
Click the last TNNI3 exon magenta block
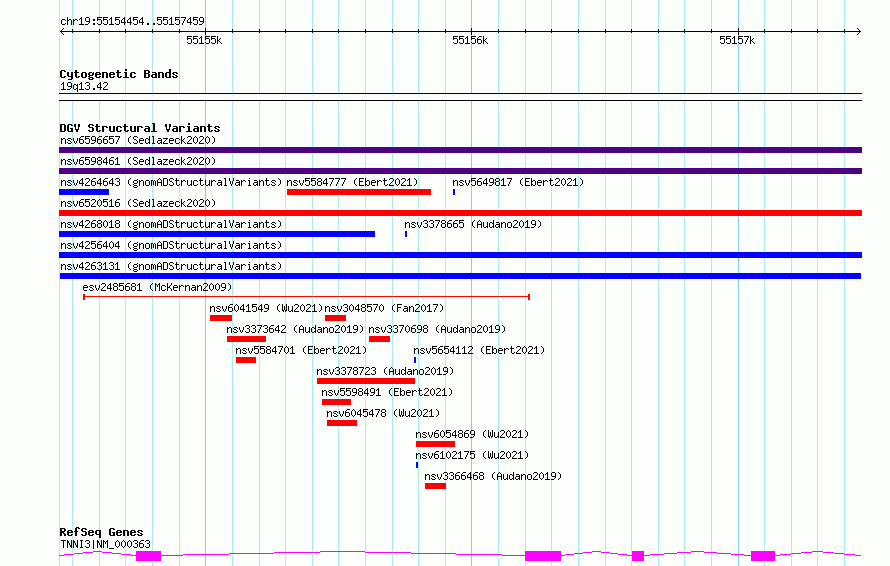pos(763,556)
